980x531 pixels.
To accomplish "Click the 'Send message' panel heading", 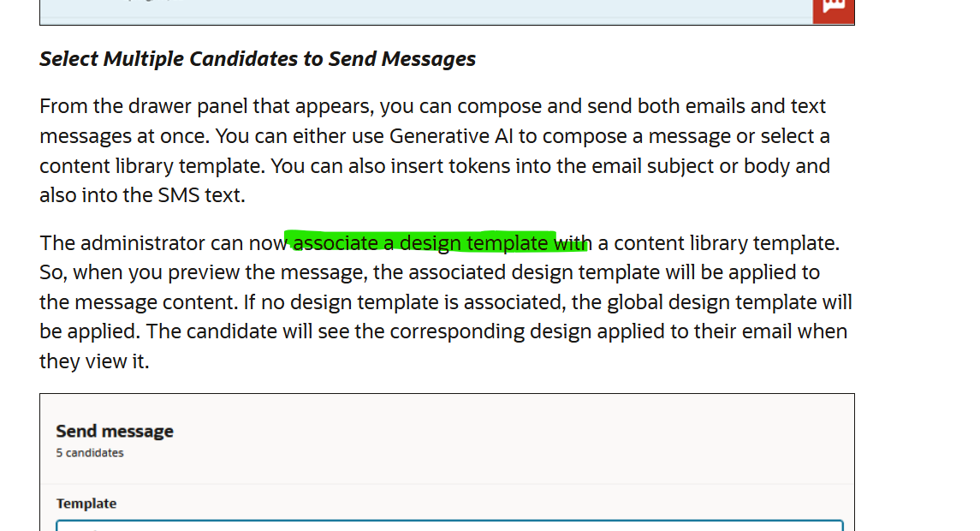I will click(115, 431).
